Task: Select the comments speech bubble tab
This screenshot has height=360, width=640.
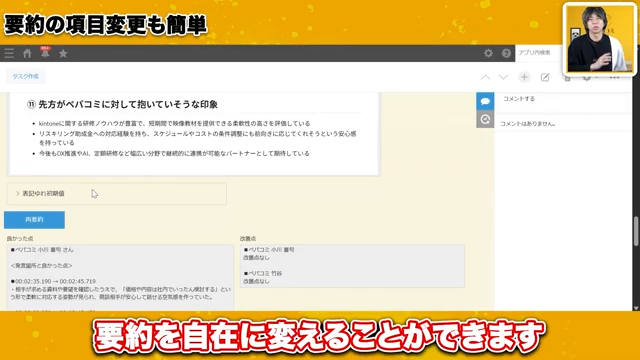Action: [485, 101]
